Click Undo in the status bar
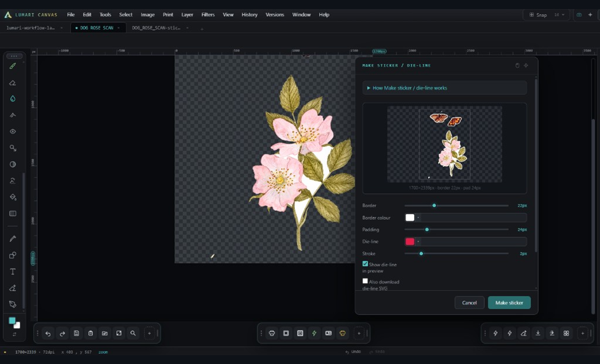Image resolution: width=600 pixels, height=364 pixels. click(353, 352)
